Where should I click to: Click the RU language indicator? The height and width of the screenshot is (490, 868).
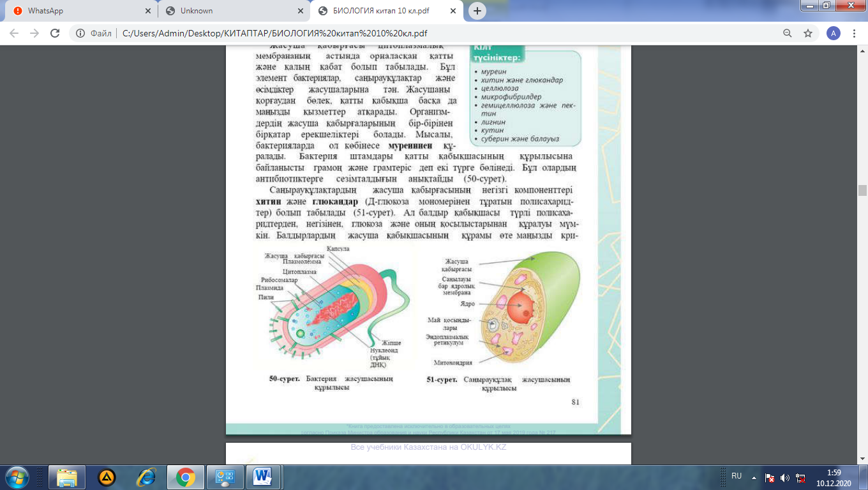point(737,476)
